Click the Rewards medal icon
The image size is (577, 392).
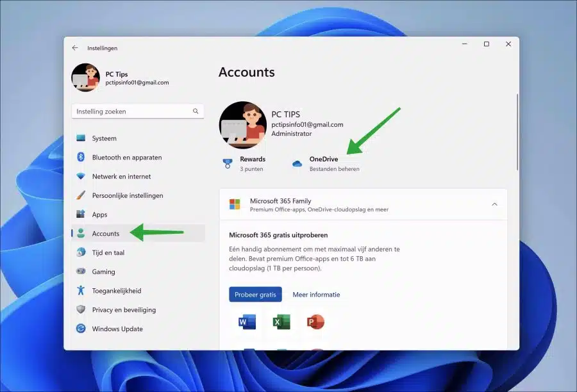tap(228, 163)
